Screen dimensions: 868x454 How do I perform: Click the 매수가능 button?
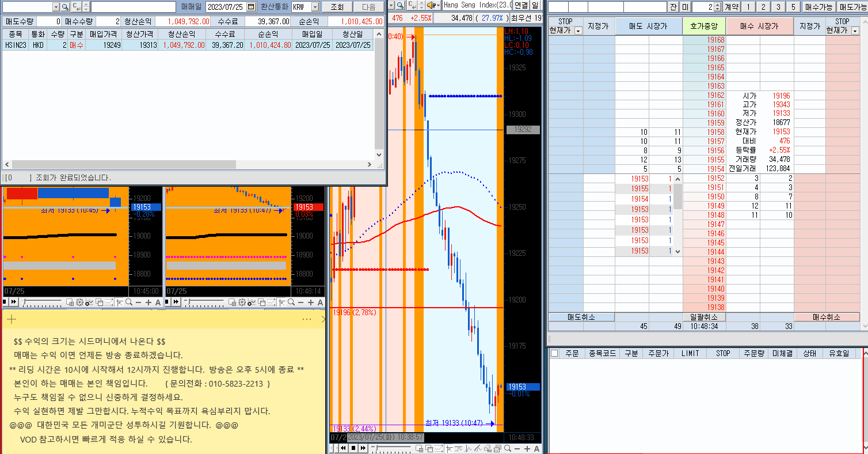coord(818,7)
